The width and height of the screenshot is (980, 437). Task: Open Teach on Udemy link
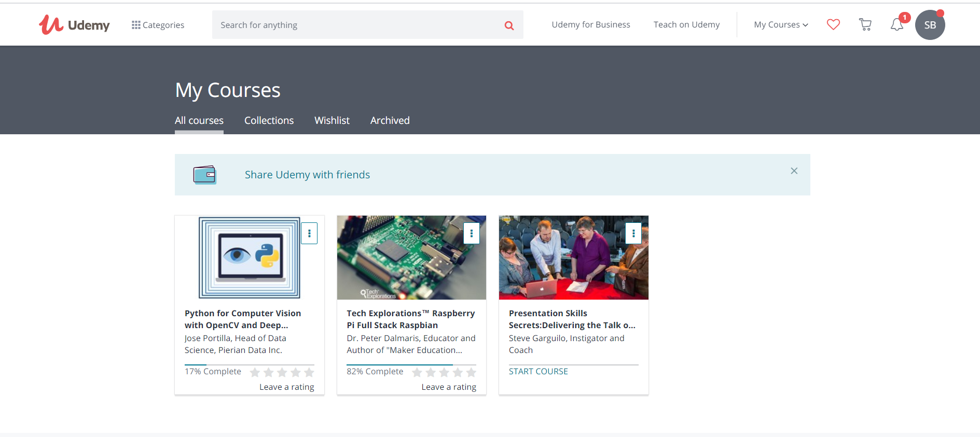point(686,24)
